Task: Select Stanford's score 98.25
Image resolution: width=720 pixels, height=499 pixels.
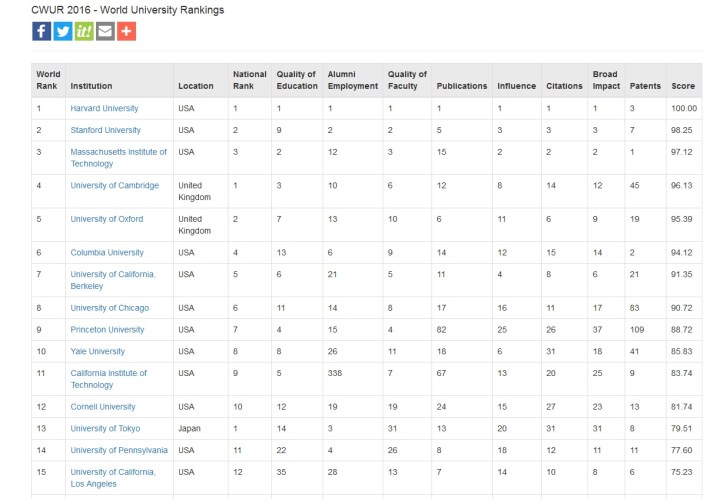Action: (x=681, y=130)
